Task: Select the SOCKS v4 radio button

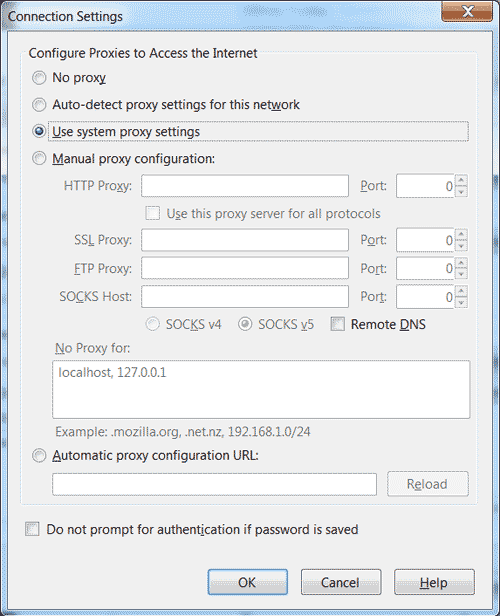Action: [x=152, y=324]
